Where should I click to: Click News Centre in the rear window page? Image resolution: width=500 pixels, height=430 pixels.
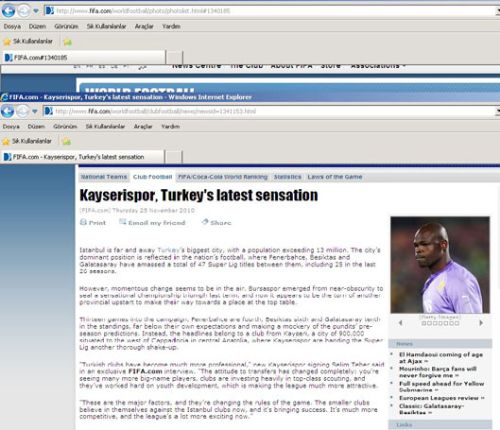click(197, 66)
